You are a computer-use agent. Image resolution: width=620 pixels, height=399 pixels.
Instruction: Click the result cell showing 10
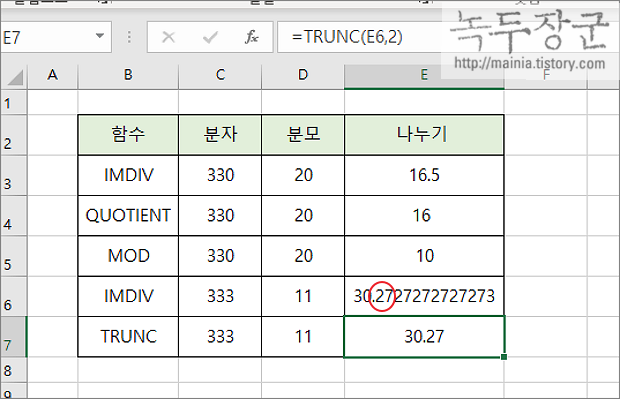(x=424, y=256)
